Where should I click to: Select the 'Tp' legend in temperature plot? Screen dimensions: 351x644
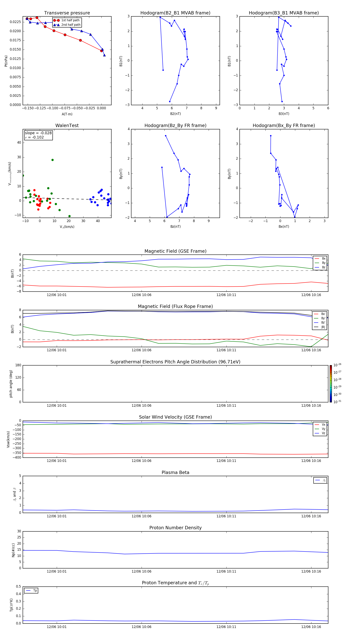coord(31,591)
